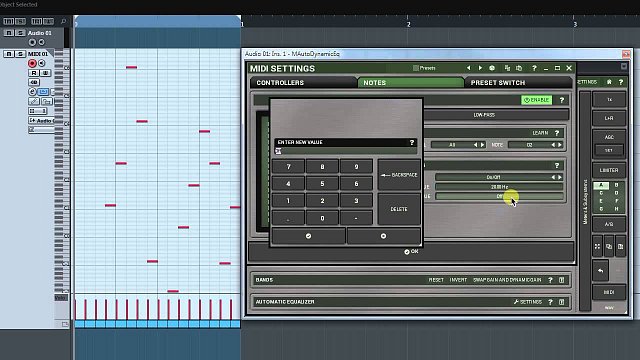The height and width of the screenshot is (360, 640).
Task: Click the undo arrow button in plugin sidebar
Action: point(600,271)
